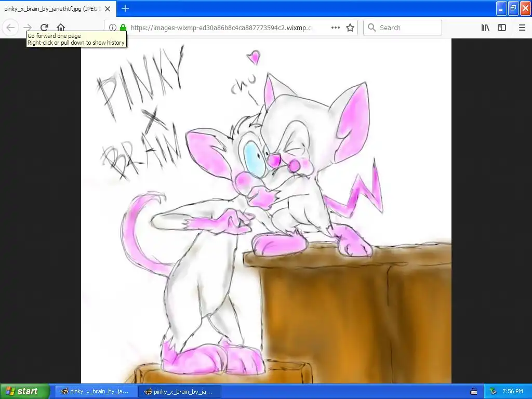Bookmark this page with the star
The image size is (532, 399).
click(350, 28)
